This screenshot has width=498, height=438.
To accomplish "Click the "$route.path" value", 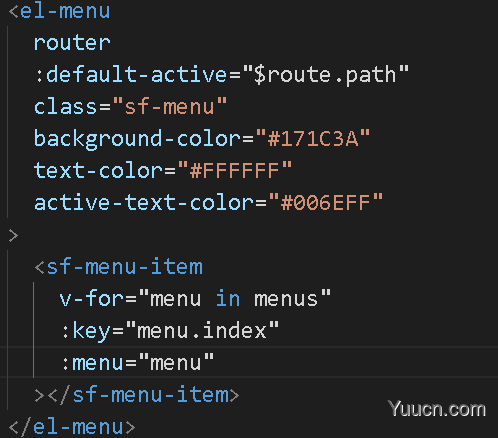I will click(325, 75).
